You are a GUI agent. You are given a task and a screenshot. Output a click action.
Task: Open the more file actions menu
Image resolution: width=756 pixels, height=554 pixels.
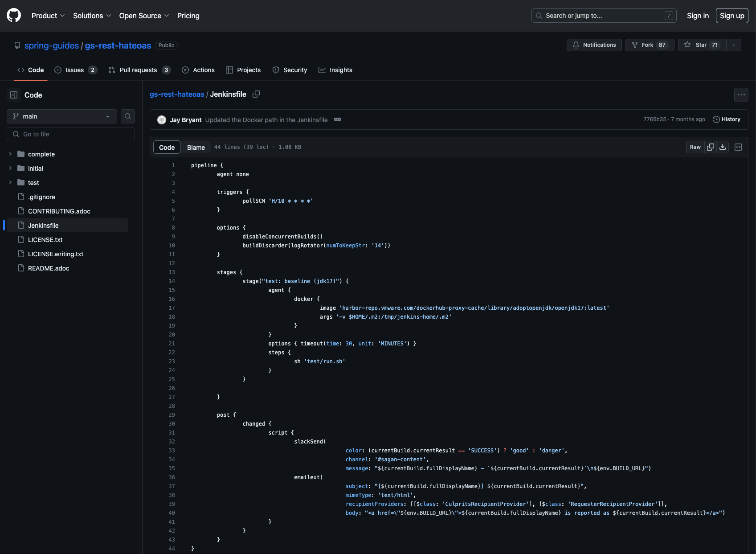741,94
